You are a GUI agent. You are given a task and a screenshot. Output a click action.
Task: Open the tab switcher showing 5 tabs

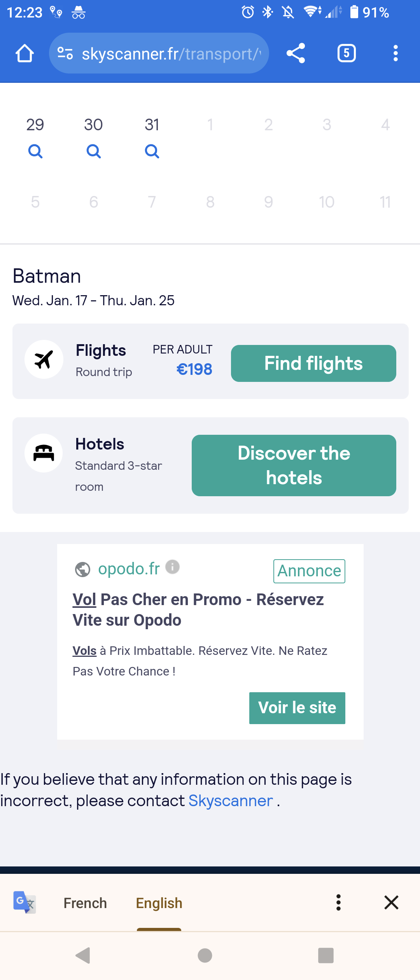[346, 53]
